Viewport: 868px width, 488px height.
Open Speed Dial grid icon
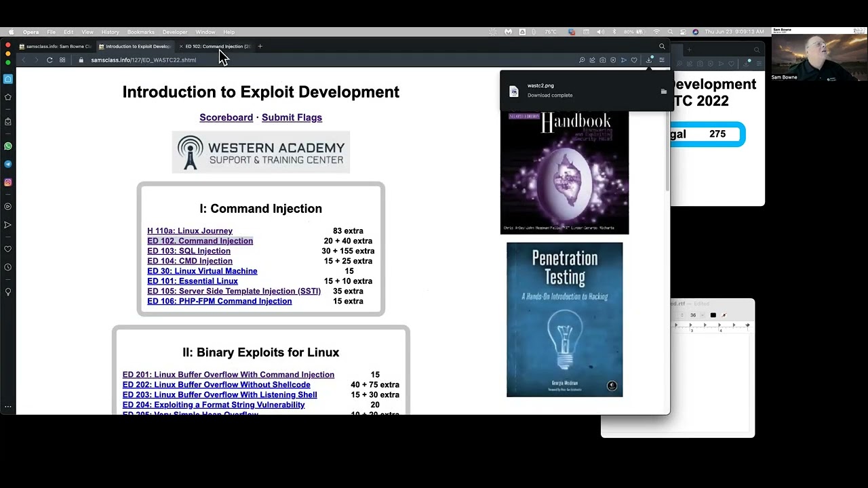coord(62,60)
